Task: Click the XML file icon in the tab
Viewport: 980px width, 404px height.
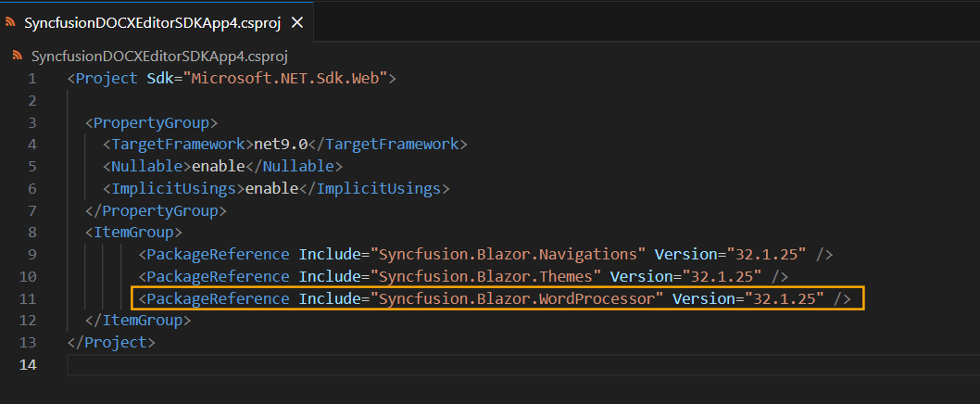Action: click(10, 22)
